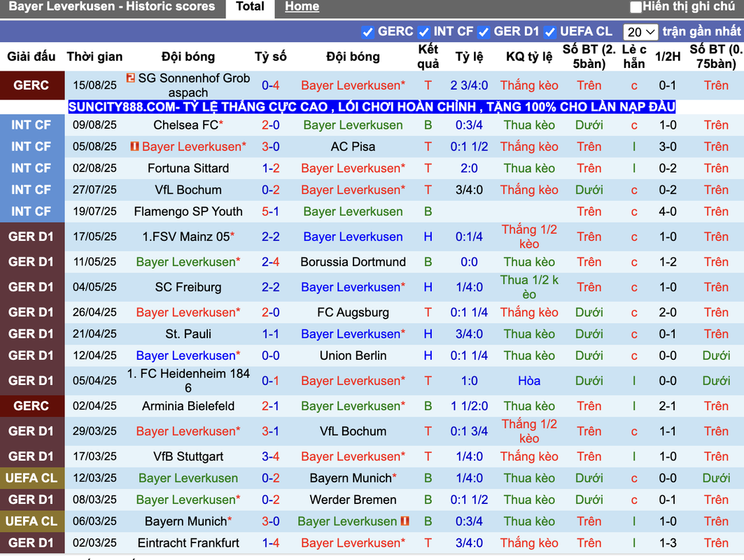744x560 pixels.
Task: Uncheck the UEFA CL filter checkbox
Action: click(550, 31)
